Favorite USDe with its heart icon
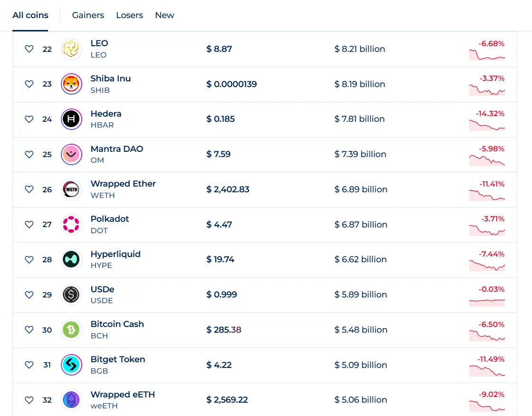The height and width of the screenshot is (416, 532). (29, 295)
